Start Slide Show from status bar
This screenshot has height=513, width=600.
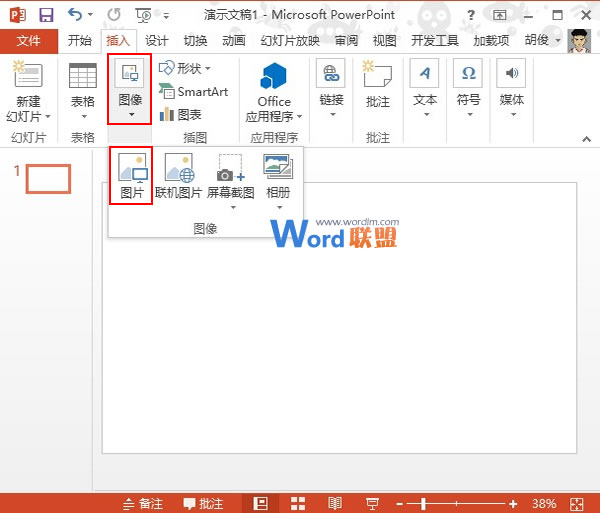(372, 503)
